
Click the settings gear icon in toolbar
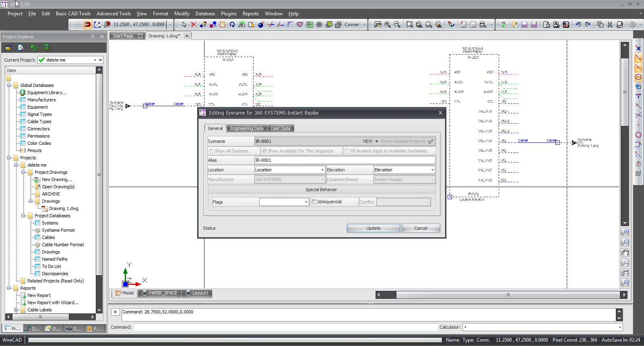(632, 25)
